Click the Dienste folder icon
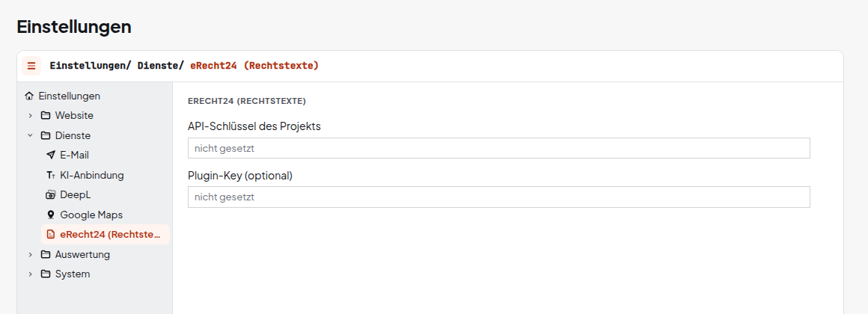This screenshot has height=314, width=868. pyautogui.click(x=46, y=135)
